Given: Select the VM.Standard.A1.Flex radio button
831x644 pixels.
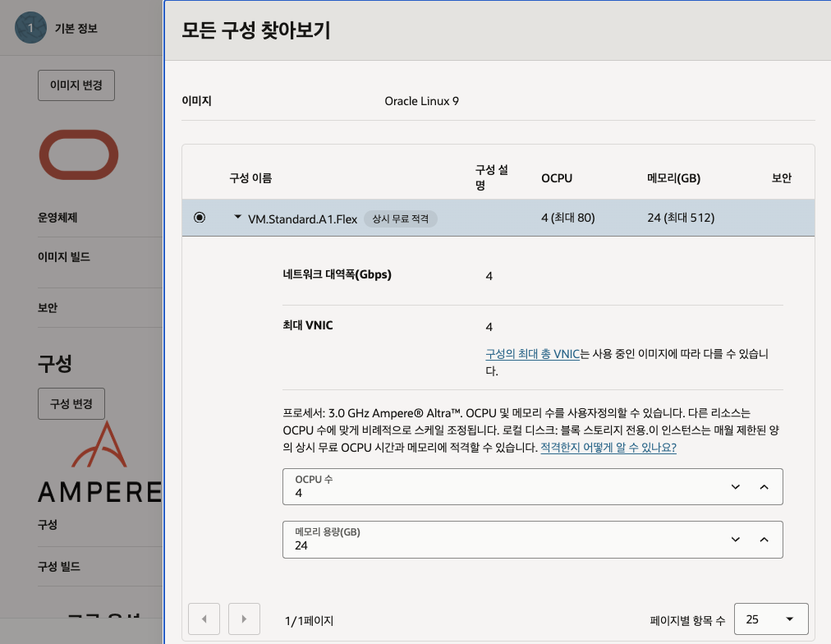Looking at the screenshot, I should [200, 218].
